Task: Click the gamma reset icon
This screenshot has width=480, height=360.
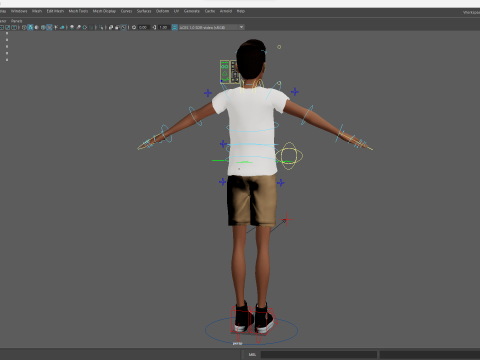Action: 154,27
